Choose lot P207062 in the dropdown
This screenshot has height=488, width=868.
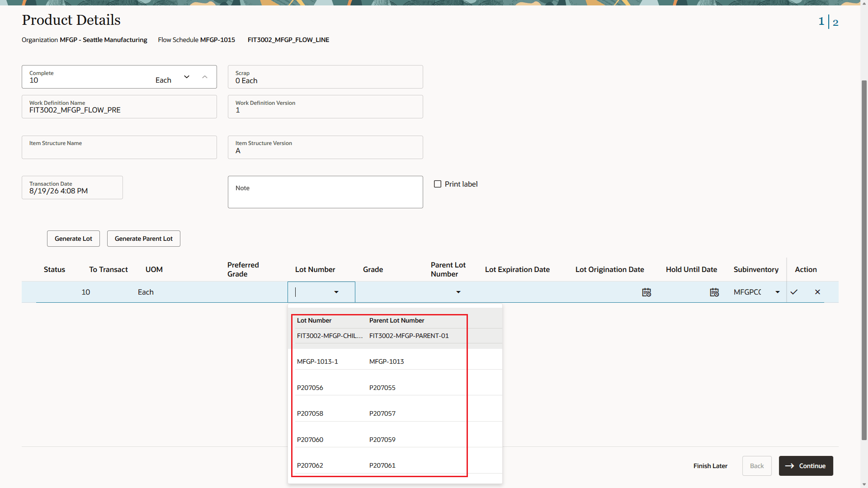click(x=310, y=465)
